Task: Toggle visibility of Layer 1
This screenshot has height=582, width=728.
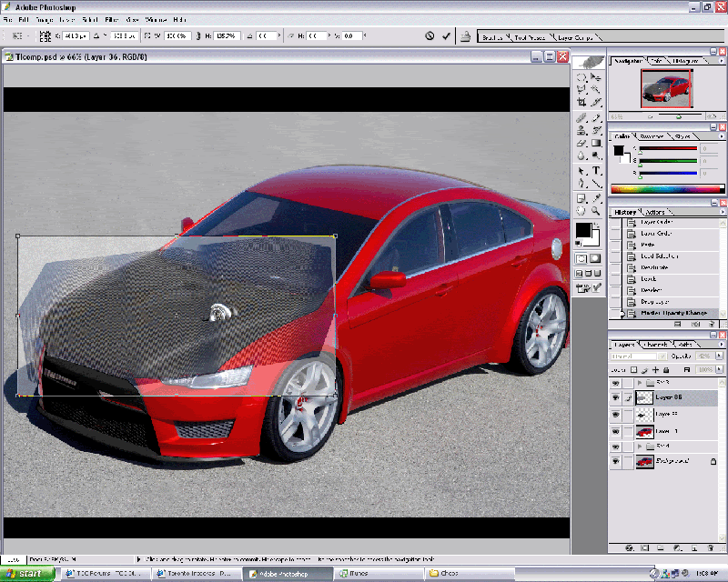Action: pos(616,431)
